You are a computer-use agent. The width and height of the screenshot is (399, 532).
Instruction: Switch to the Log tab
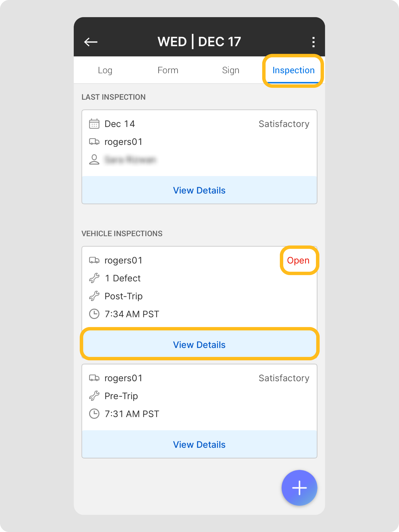point(105,70)
